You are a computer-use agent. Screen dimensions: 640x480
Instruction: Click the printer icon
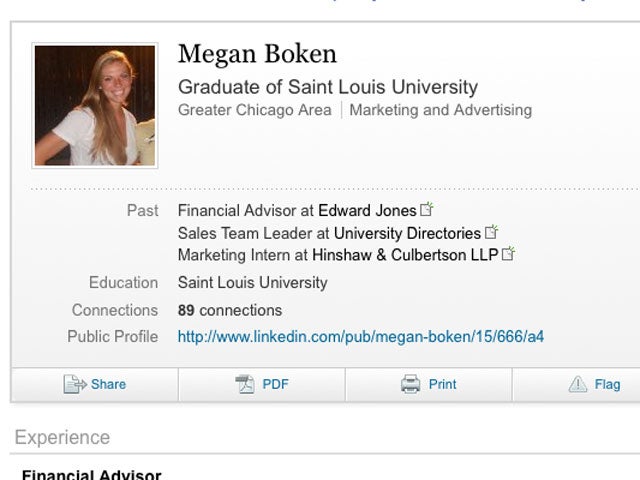[410, 384]
